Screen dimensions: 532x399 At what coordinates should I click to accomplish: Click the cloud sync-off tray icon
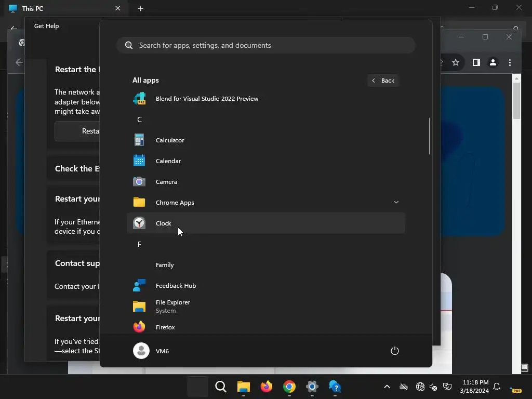coord(403,387)
